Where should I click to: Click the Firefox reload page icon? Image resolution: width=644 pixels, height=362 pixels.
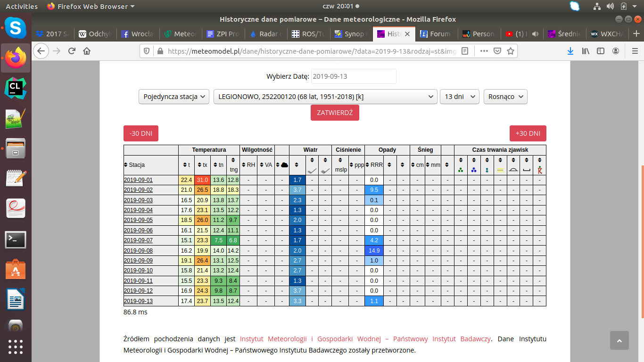(x=72, y=51)
